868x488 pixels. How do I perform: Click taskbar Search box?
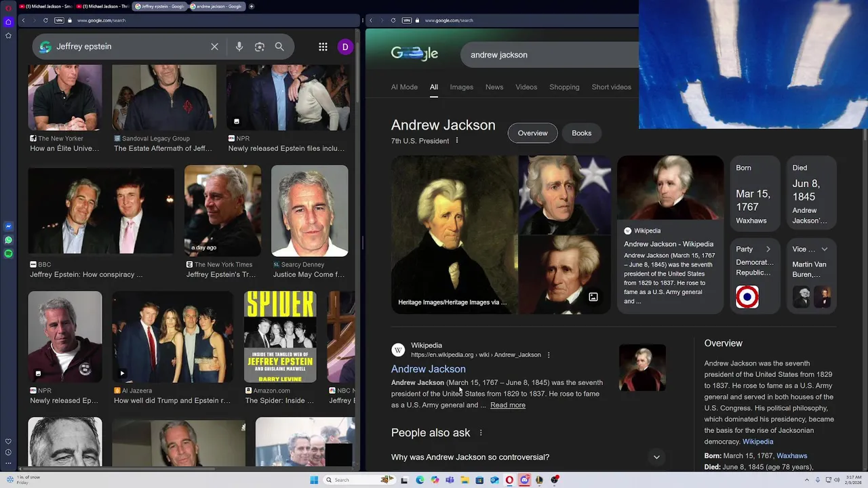pos(359,480)
